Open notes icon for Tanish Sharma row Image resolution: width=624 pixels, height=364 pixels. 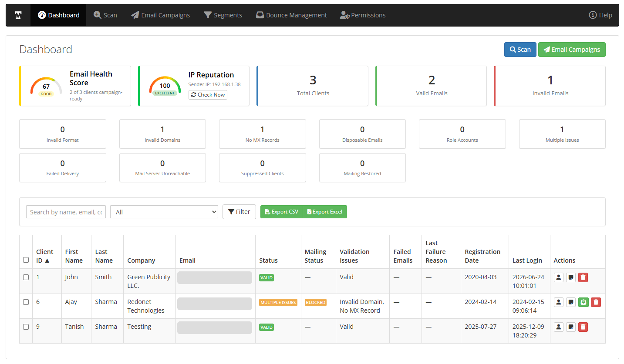[x=571, y=327]
